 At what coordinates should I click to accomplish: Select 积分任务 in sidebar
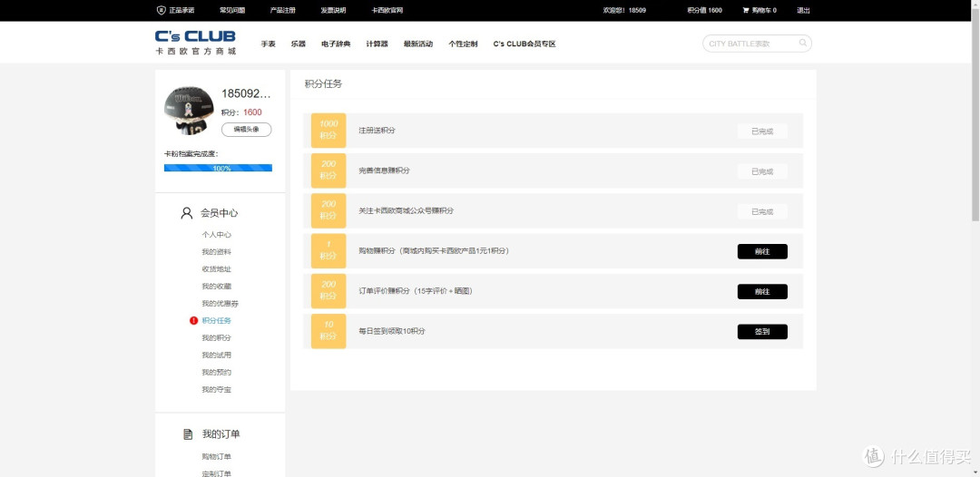tap(216, 321)
